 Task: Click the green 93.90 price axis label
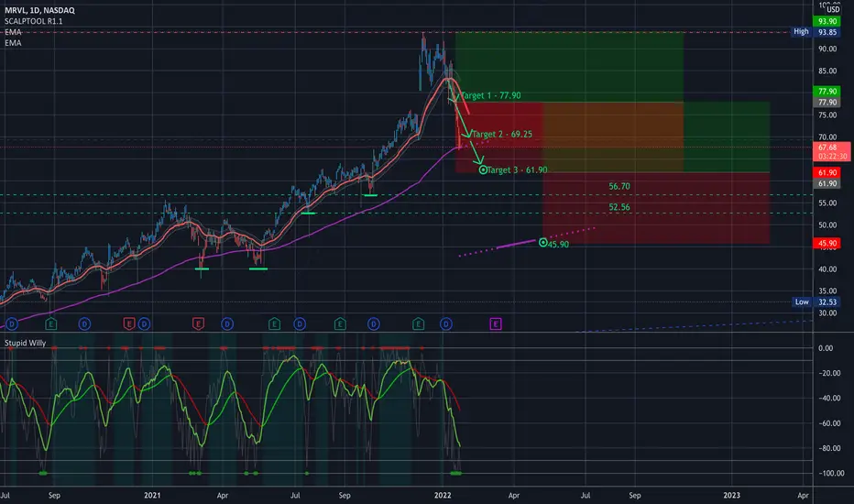tap(827, 21)
